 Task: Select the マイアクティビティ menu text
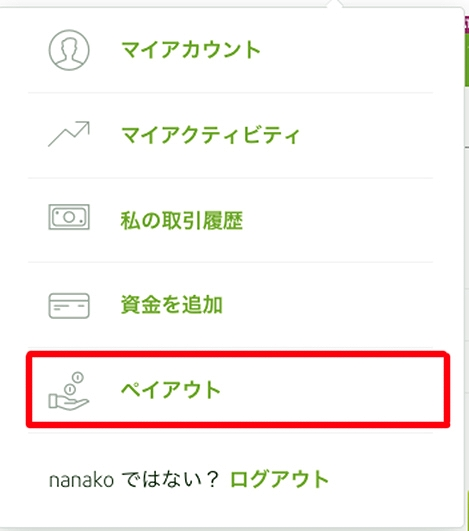[210, 135]
